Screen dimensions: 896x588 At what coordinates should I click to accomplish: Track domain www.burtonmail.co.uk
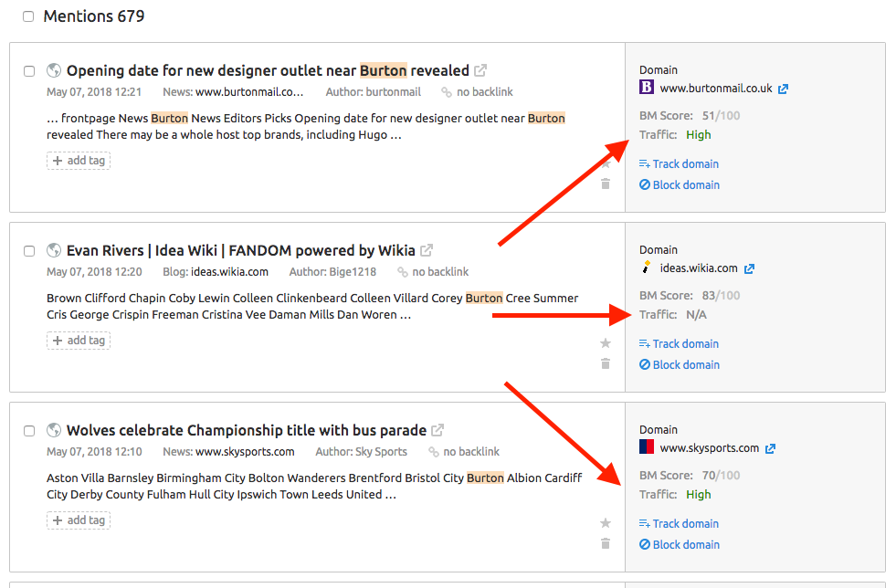click(x=679, y=164)
